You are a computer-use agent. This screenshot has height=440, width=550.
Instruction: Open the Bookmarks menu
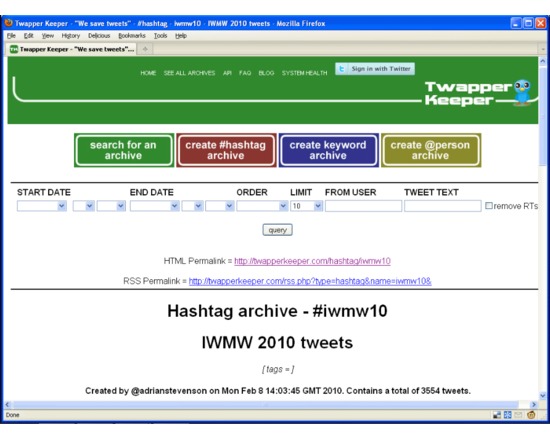pyautogui.click(x=132, y=36)
